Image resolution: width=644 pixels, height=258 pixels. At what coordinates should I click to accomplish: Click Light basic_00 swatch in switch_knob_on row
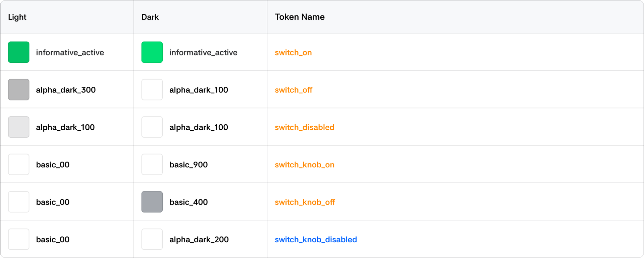(x=18, y=165)
